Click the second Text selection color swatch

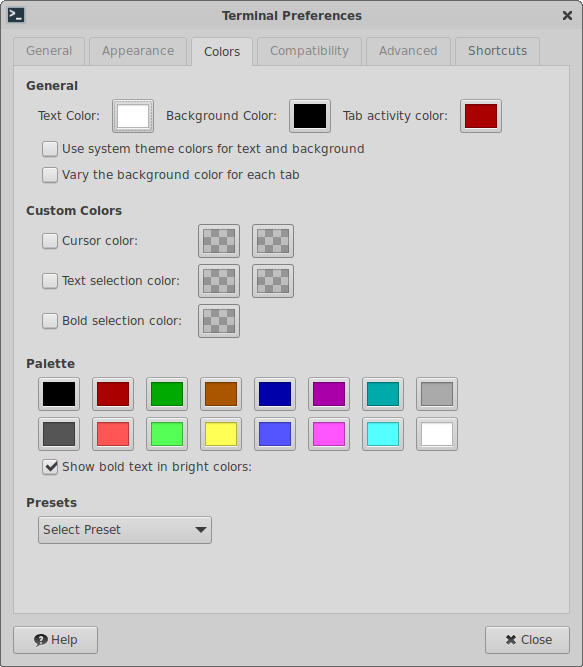[x=273, y=281]
